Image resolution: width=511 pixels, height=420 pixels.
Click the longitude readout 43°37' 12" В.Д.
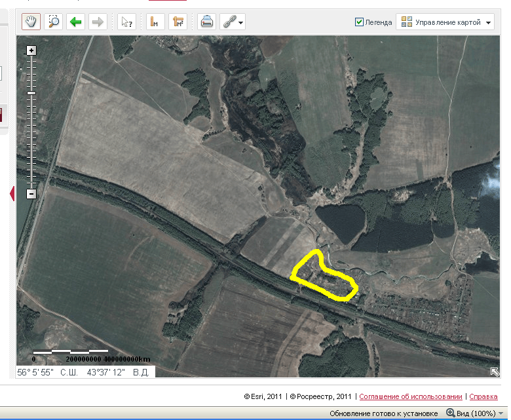coord(118,372)
